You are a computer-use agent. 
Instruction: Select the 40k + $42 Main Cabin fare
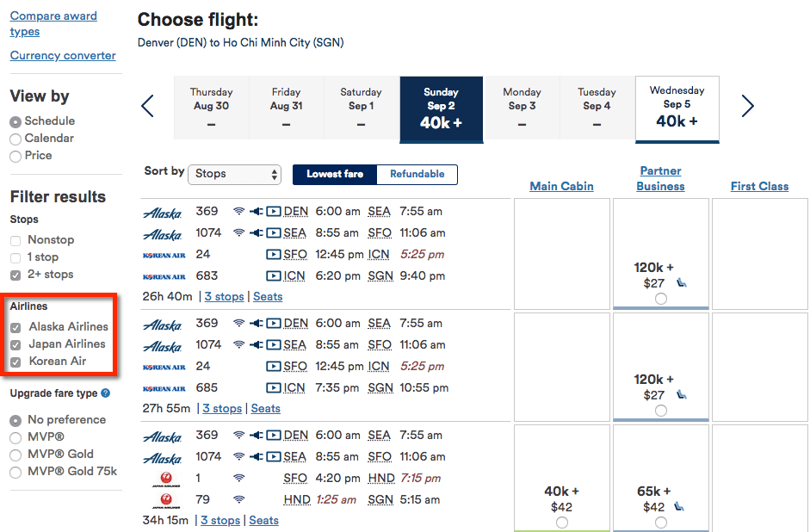pos(561,495)
